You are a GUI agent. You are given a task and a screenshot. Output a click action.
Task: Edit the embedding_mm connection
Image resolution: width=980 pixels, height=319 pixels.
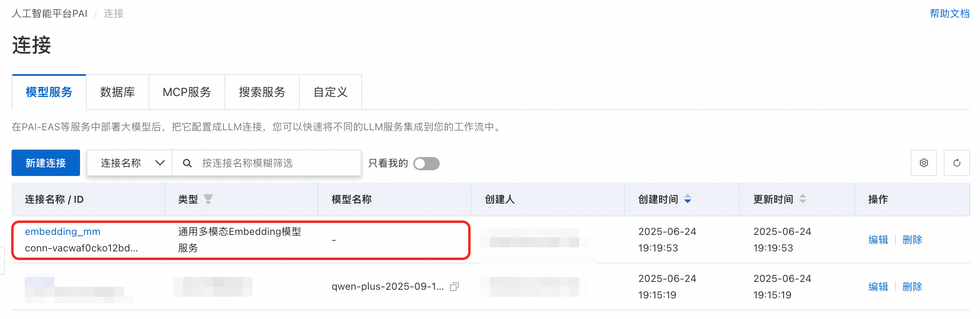[x=878, y=239]
